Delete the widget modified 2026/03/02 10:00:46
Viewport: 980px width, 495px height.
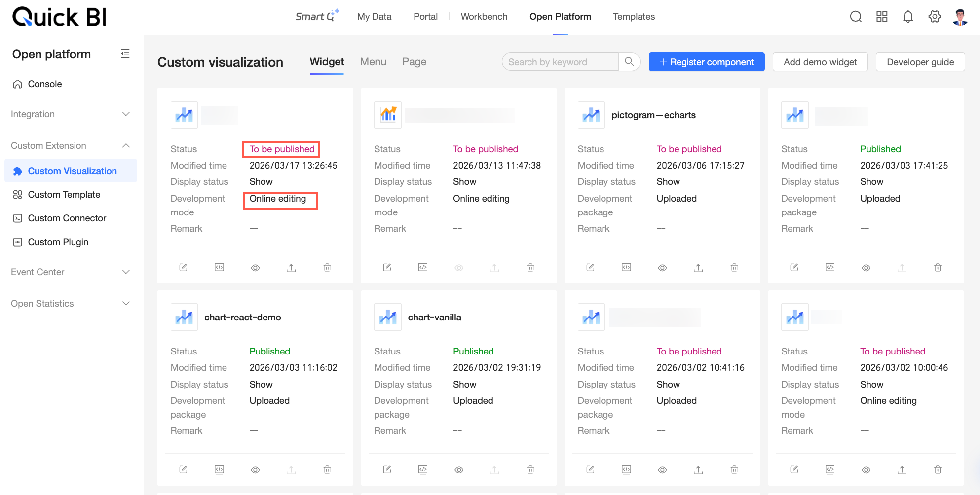click(x=938, y=469)
